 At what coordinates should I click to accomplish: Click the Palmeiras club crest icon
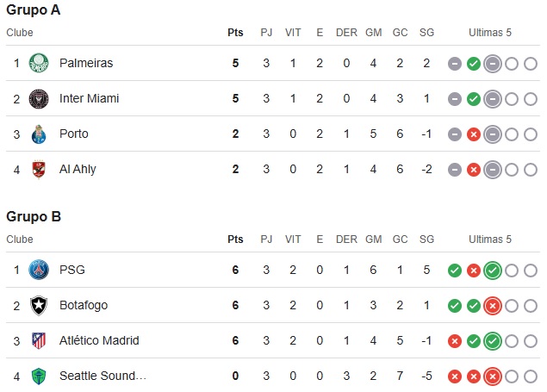(x=39, y=63)
